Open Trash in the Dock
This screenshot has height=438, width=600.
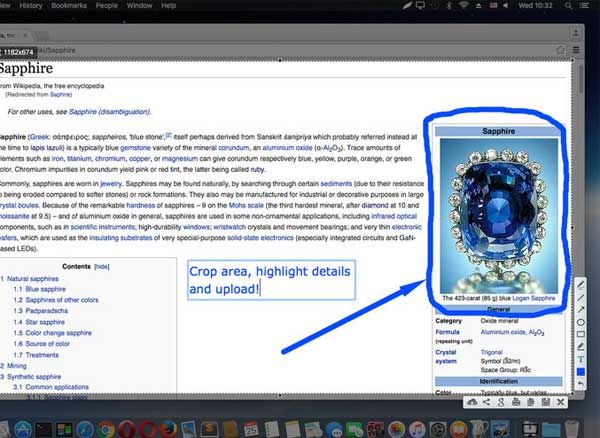[x=571, y=429]
